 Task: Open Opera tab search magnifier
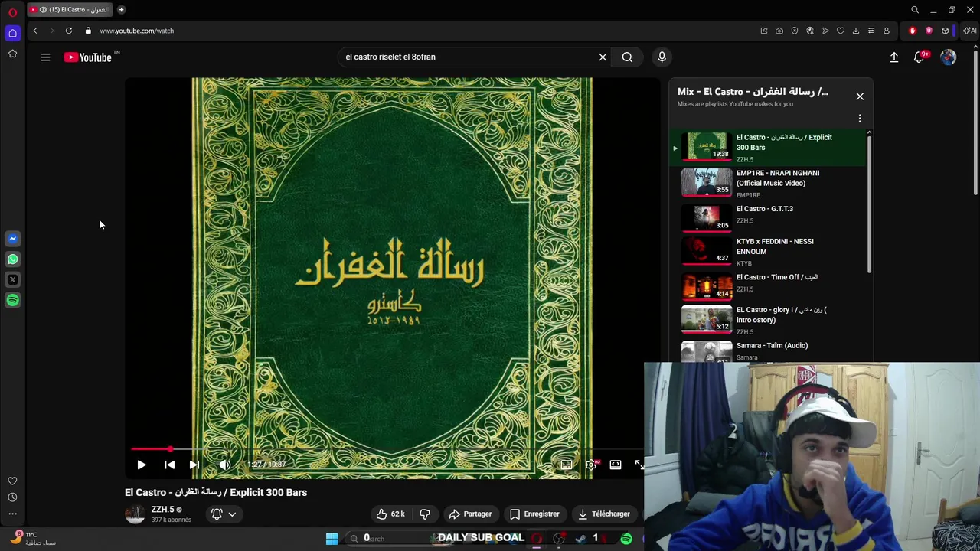pos(915,10)
